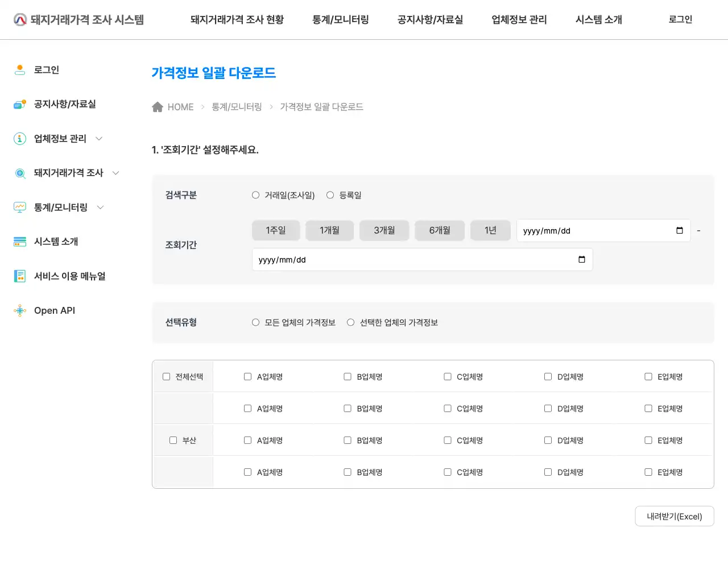
Task: Click the 통계/모니터링 chart icon
Action: (x=20, y=207)
